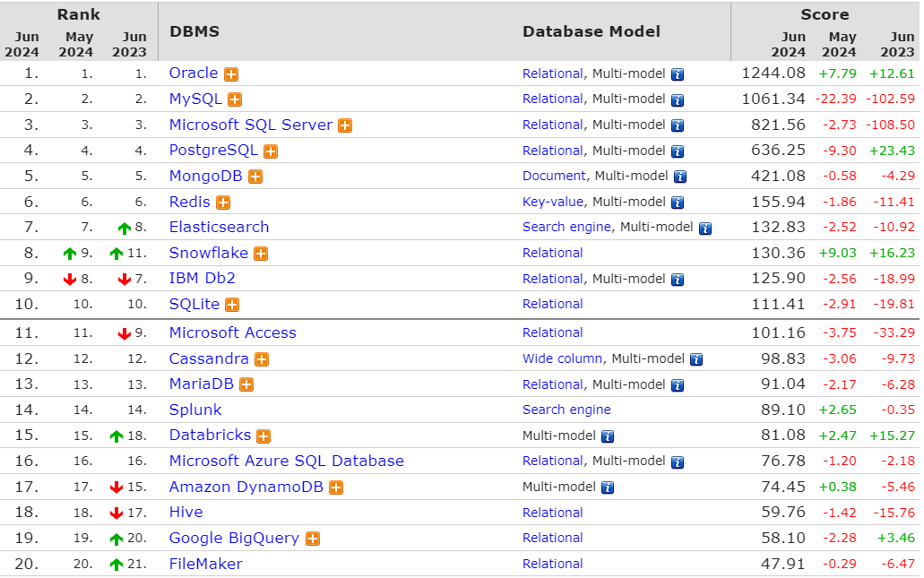This screenshot has width=924, height=578.
Task: Click the plus icon after Amazon DynamoDB
Action: pos(336,487)
